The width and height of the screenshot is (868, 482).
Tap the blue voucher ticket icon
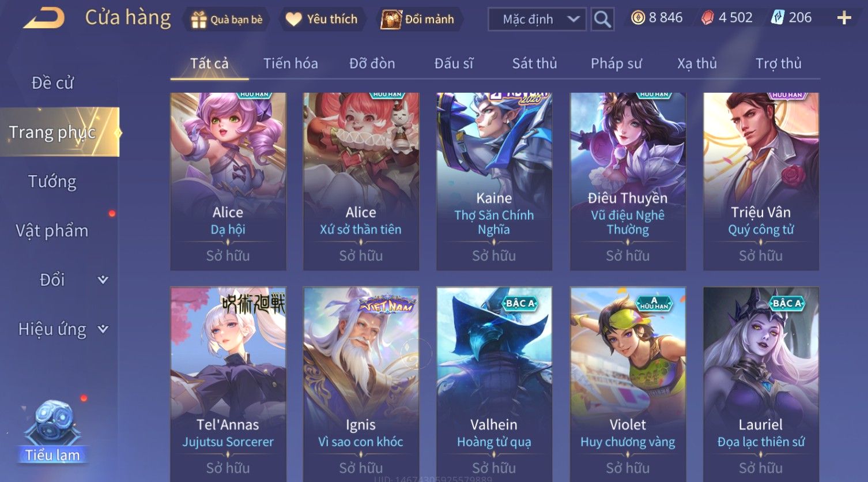pos(778,18)
